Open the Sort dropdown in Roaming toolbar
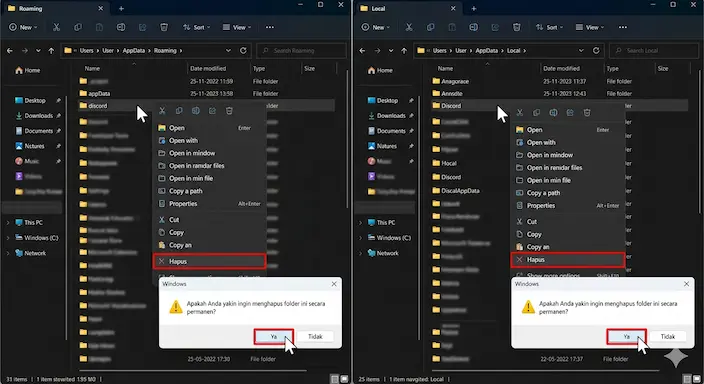This screenshot has width=704, height=384. tap(197, 27)
